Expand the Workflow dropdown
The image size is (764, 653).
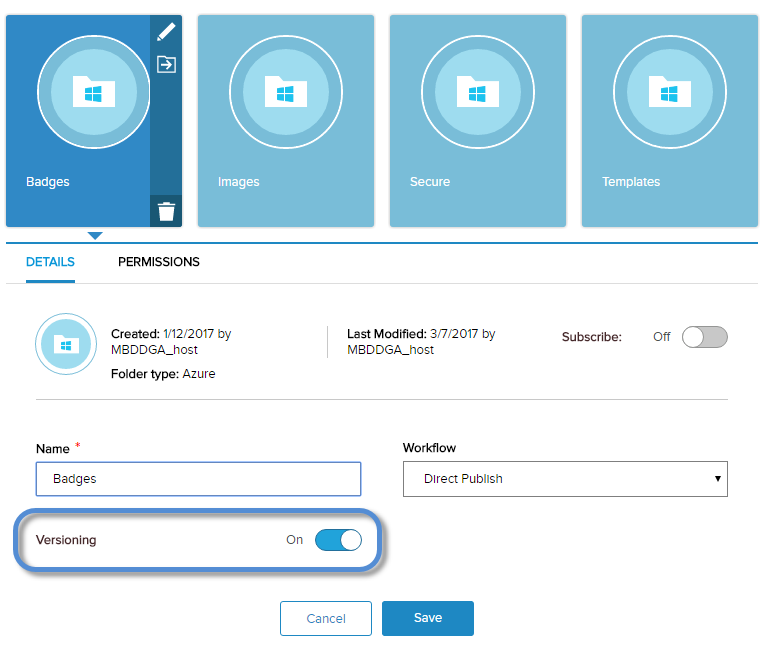point(565,479)
